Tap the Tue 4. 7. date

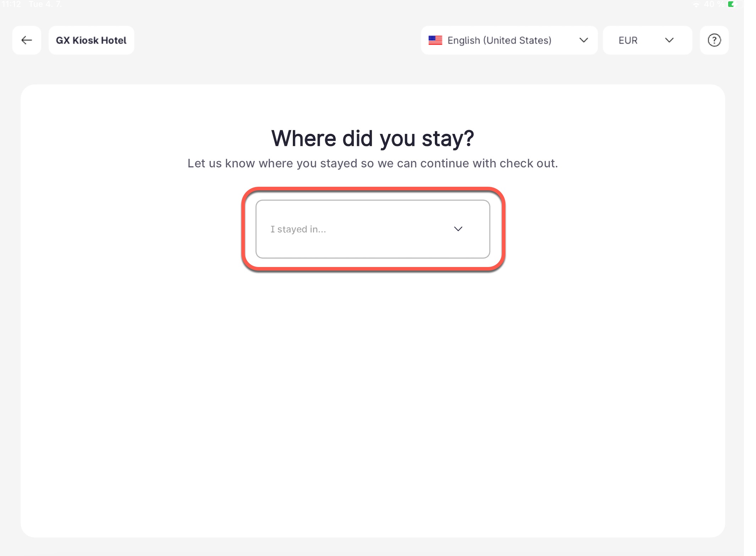coord(45,4)
